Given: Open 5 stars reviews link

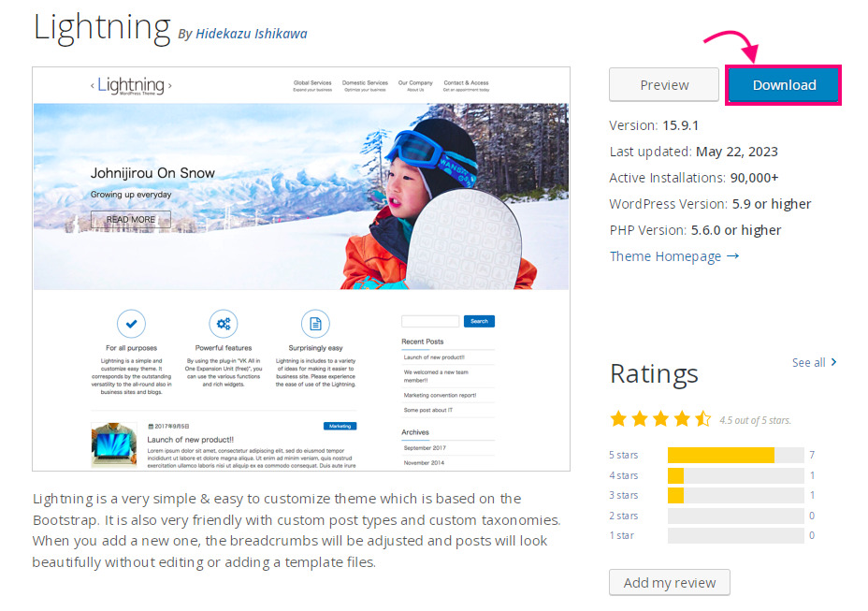Looking at the screenshot, I should pos(623,455).
